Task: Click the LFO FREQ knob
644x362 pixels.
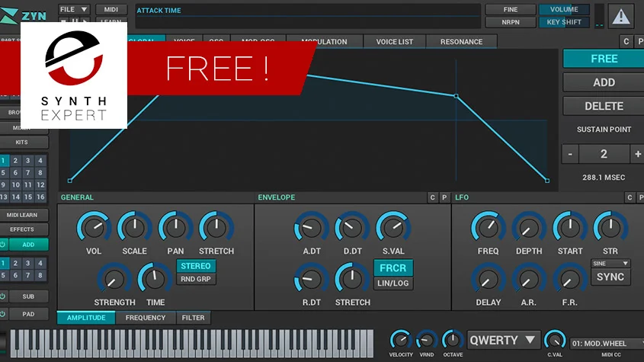Action: click(x=488, y=227)
